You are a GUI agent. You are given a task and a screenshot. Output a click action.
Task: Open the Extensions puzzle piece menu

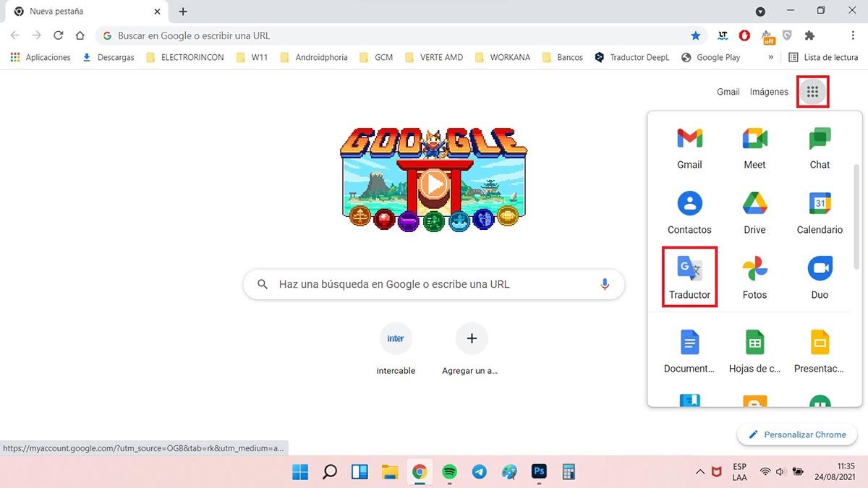pos(809,35)
